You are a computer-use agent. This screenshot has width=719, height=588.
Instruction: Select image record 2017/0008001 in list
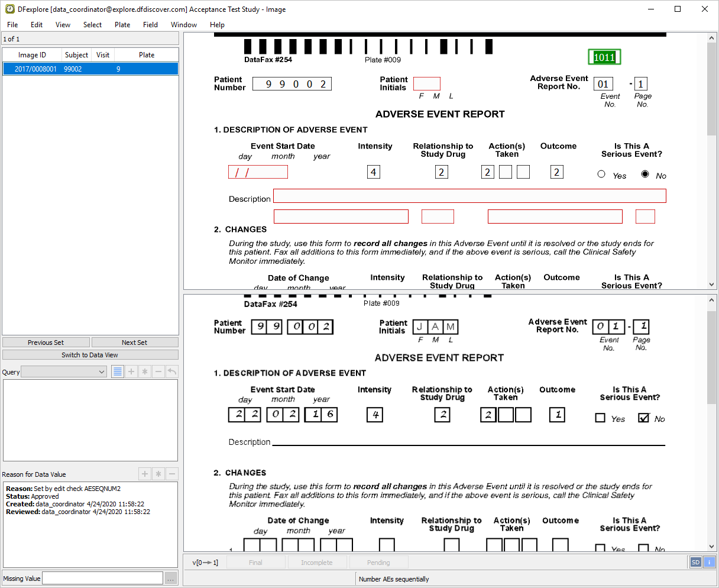tap(36, 69)
